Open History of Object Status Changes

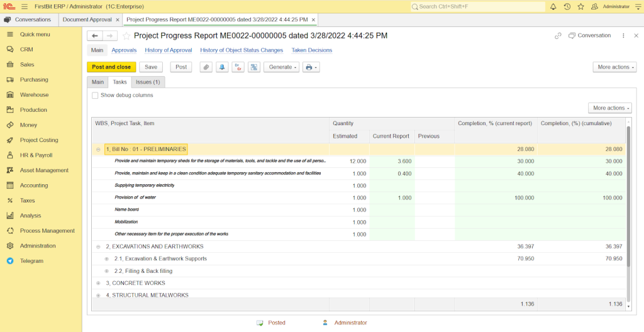(241, 50)
